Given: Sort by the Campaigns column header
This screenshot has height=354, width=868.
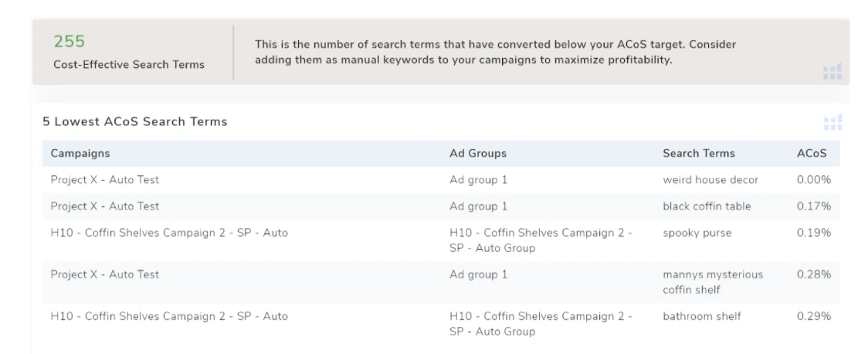Looking at the screenshot, I should (80, 154).
